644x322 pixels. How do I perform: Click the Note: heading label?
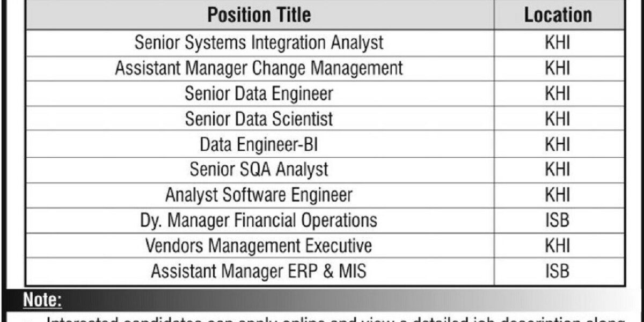coord(42,301)
